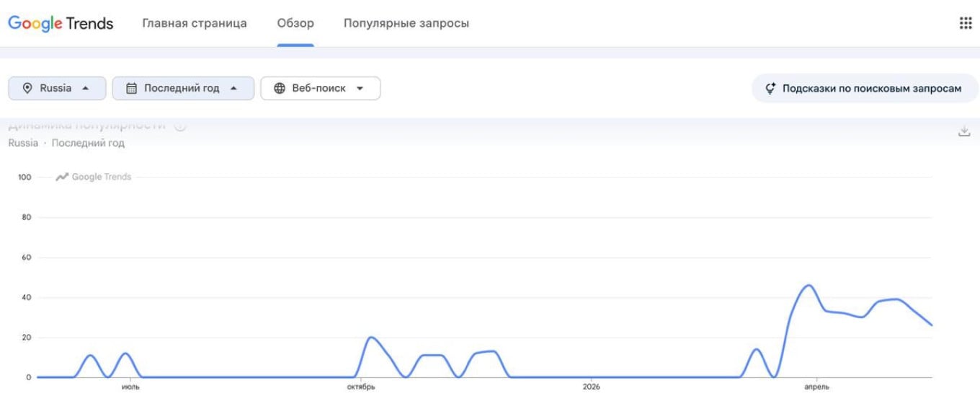Click the Google Trends logo
Screen dimensions: 980x404
[x=61, y=23]
